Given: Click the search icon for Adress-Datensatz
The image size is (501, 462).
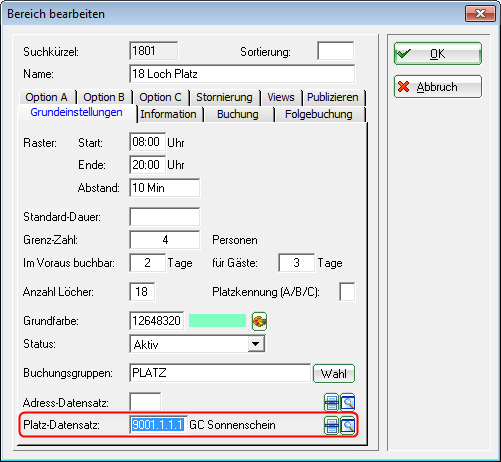Looking at the screenshot, I should [x=347, y=403].
